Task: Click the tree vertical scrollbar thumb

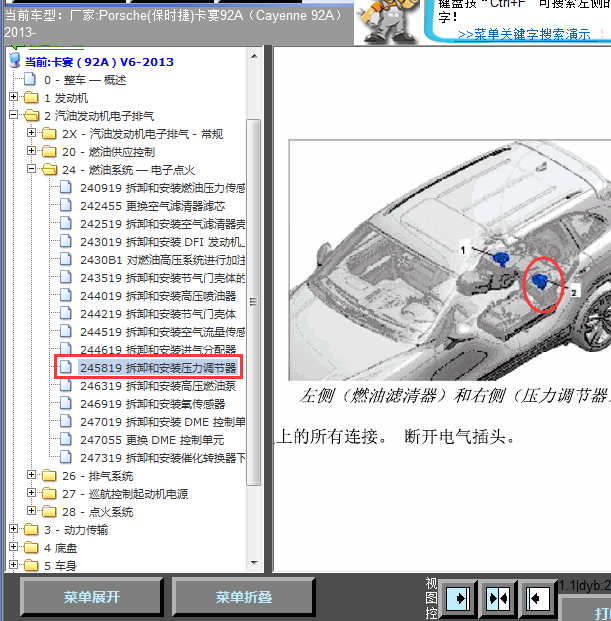Action: [253, 302]
